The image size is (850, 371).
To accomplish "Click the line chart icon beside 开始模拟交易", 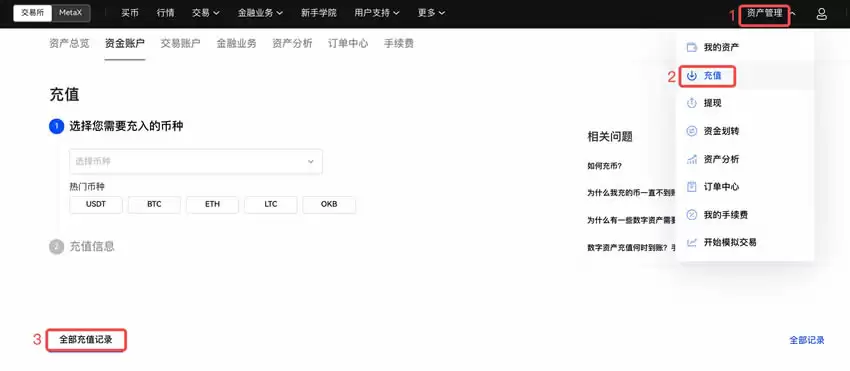I will point(692,242).
